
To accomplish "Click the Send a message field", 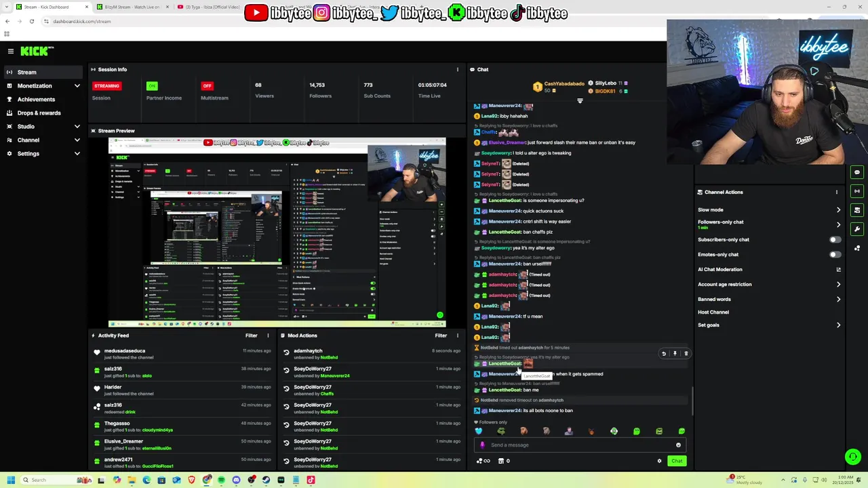I will coord(580,445).
